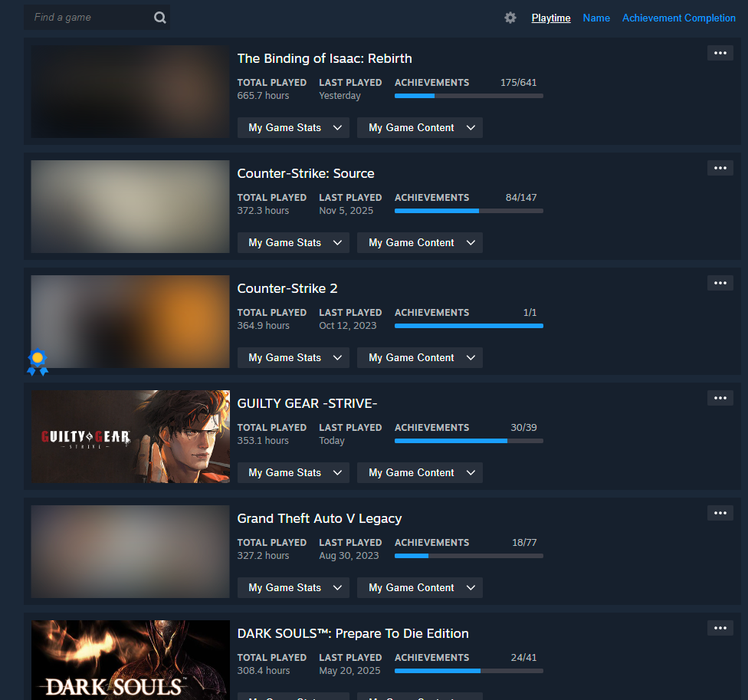Click the Aug 30, 2023 last played date
The image size is (748, 700).
349,556
